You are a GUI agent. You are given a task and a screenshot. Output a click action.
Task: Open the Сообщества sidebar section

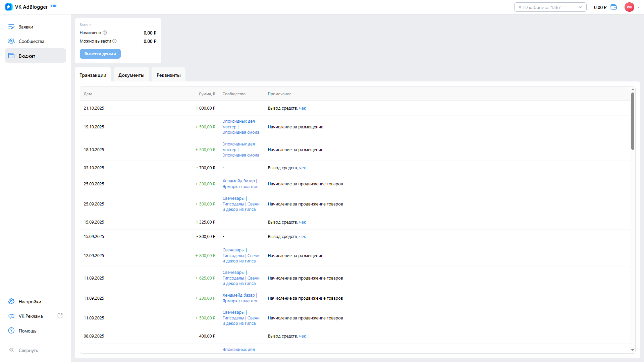pos(31,41)
